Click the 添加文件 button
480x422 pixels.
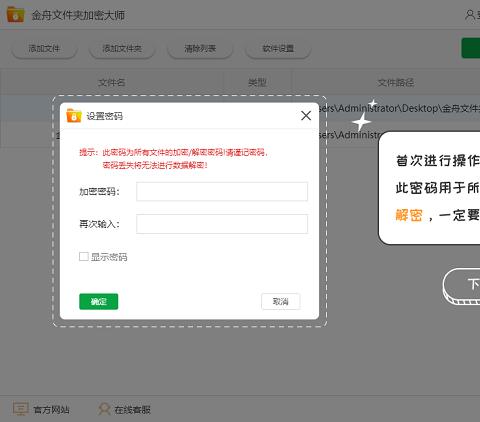click(44, 49)
